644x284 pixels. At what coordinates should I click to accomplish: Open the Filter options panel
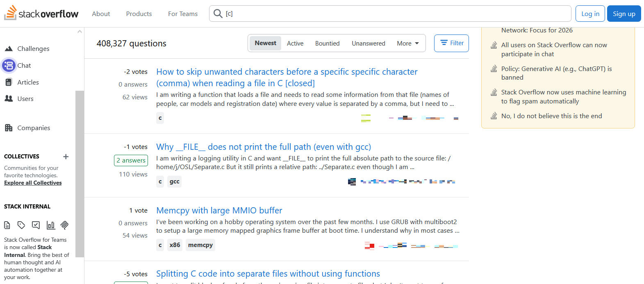pyautogui.click(x=451, y=43)
